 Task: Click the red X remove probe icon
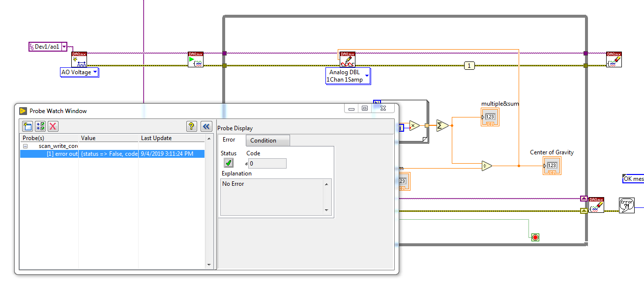tap(53, 126)
